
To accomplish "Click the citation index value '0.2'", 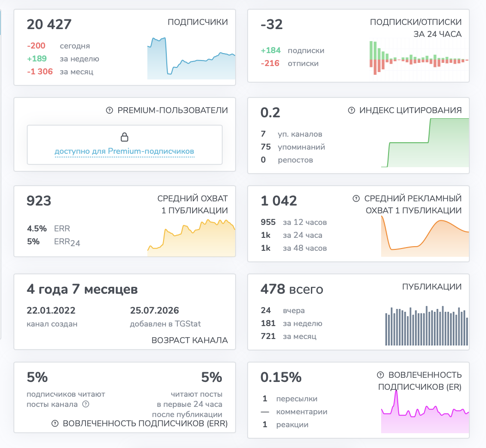I will [x=270, y=113].
